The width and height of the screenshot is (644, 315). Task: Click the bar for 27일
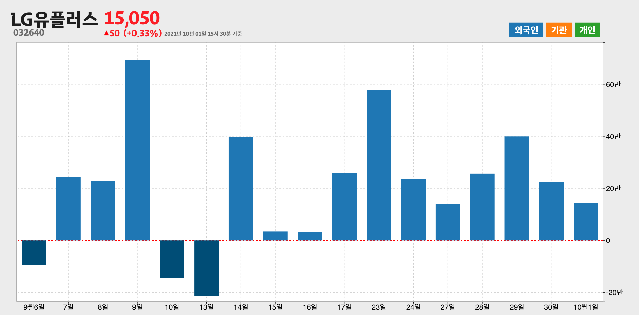448,222
